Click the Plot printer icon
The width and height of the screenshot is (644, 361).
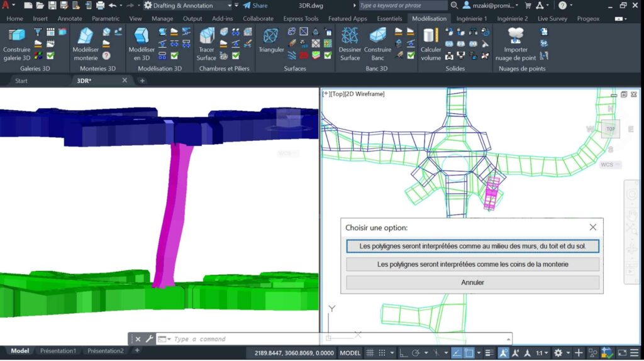[100, 5]
